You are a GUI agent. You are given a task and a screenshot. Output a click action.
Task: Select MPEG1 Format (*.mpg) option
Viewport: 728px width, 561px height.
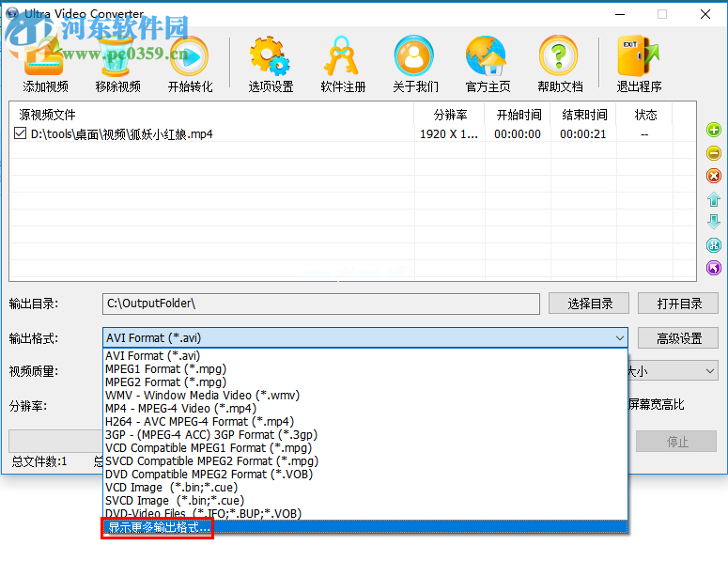coord(364,369)
